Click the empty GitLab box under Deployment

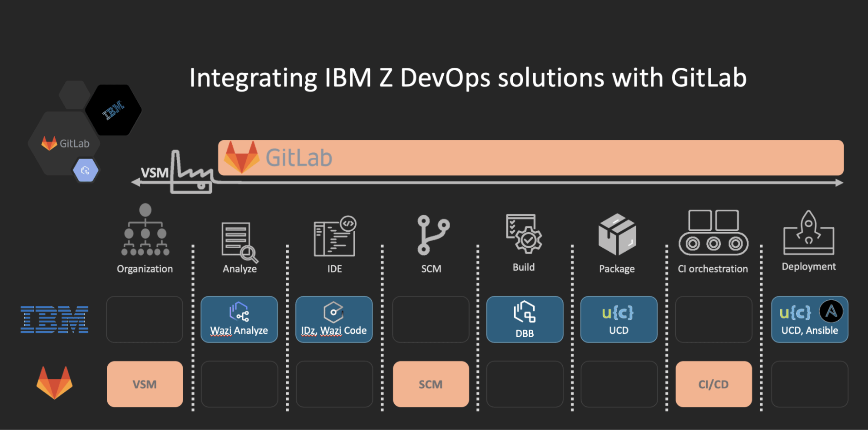[x=810, y=384]
